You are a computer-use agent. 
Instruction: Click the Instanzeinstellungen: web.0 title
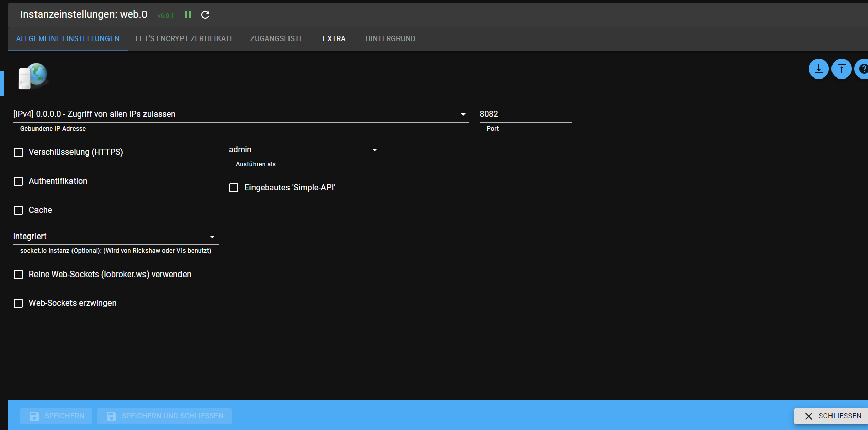click(84, 14)
